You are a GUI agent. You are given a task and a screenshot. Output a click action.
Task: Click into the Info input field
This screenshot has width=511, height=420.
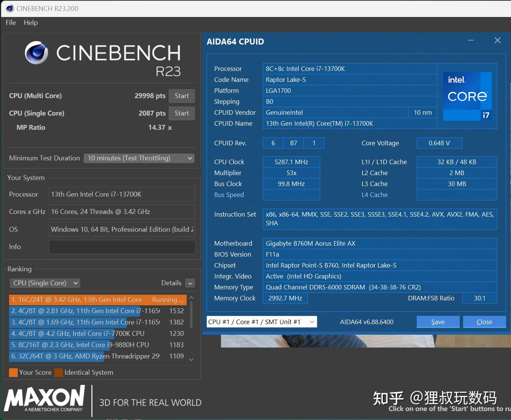point(122,247)
